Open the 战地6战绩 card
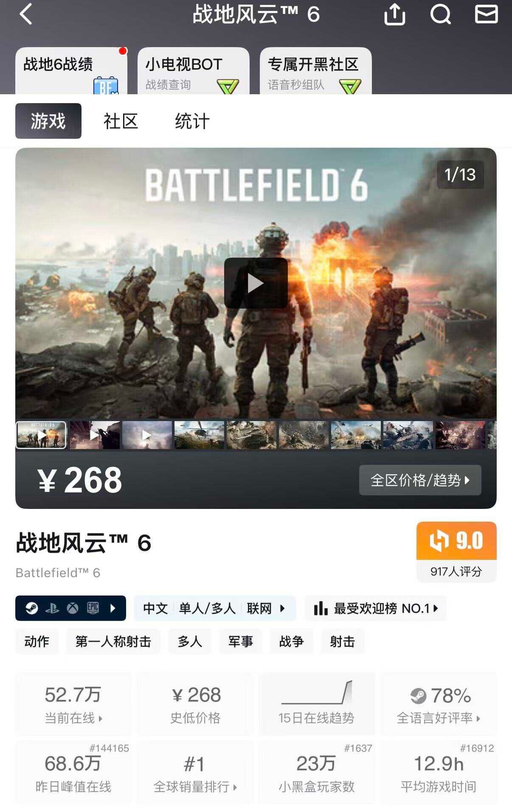512x812 pixels. tap(71, 71)
